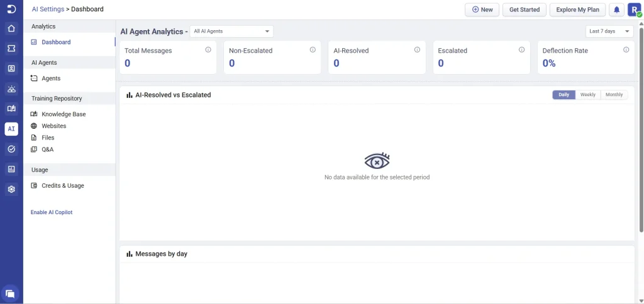Click the Get Started button

coord(524,9)
